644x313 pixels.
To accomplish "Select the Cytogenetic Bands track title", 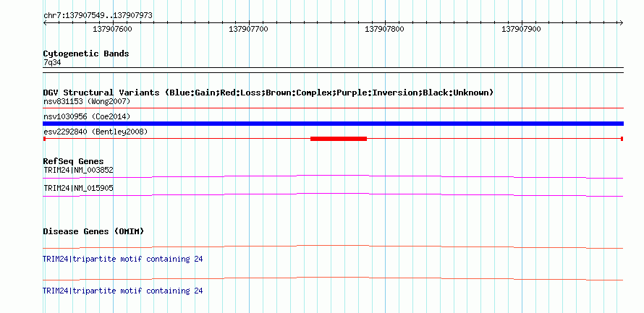I will coord(86,53).
